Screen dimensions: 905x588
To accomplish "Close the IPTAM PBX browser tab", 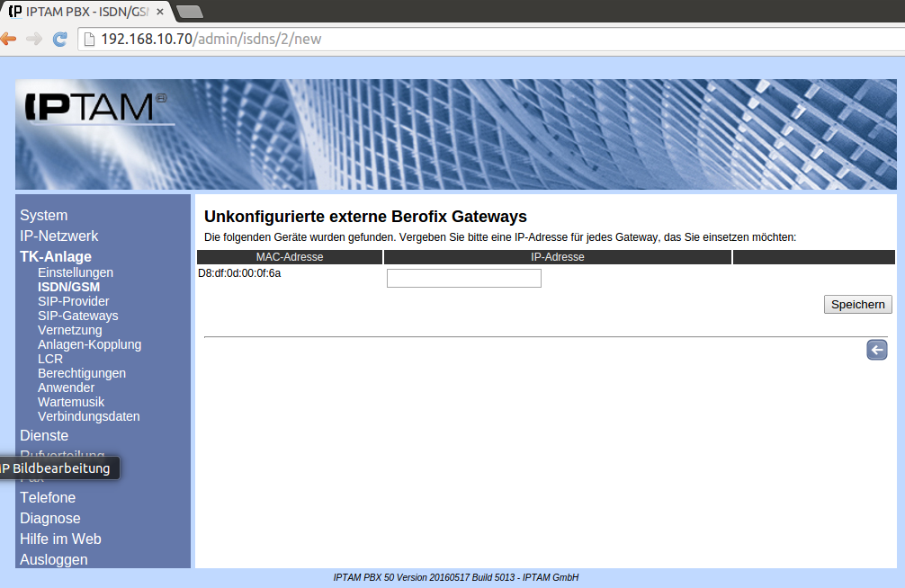I will point(159,11).
